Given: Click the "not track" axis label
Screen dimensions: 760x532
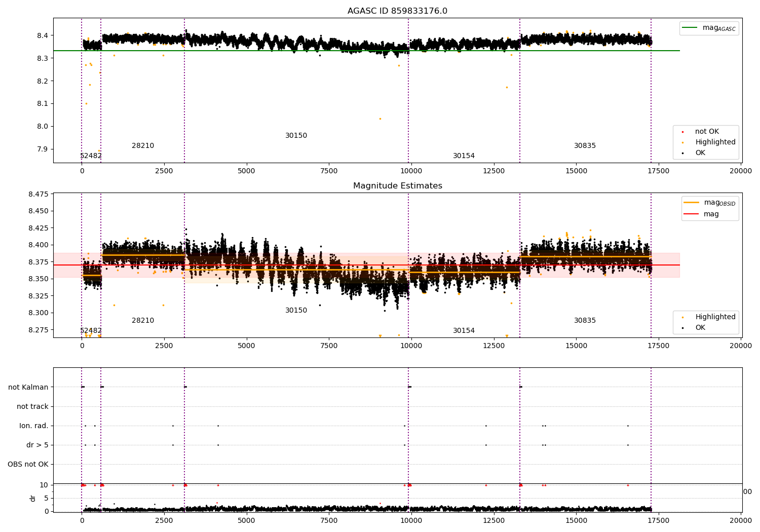Looking at the screenshot, I should tap(32, 407).
